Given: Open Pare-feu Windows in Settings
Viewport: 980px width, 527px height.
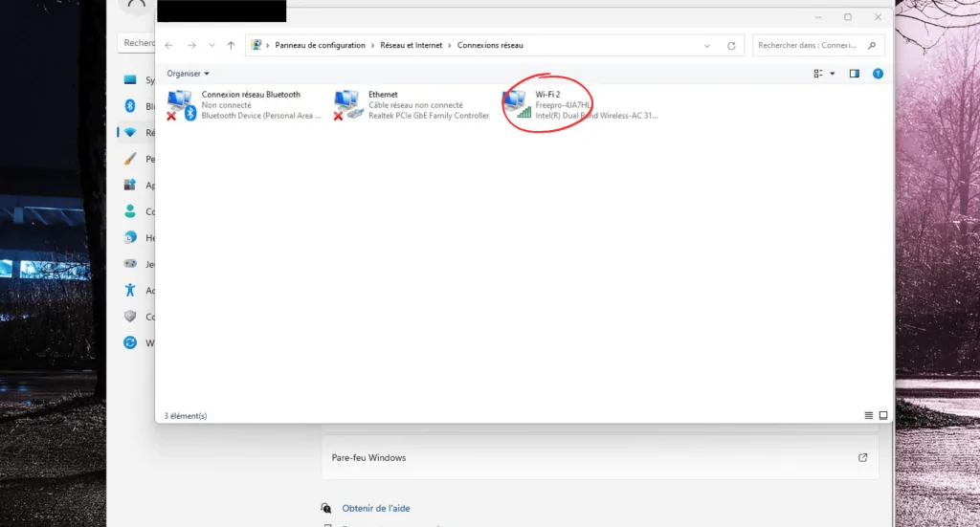Looking at the screenshot, I should (x=600, y=458).
